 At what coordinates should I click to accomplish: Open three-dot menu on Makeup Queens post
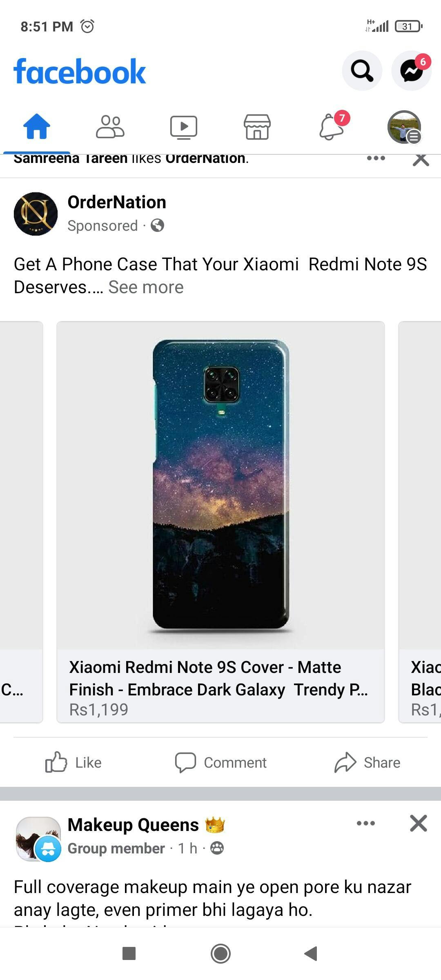click(366, 823)
